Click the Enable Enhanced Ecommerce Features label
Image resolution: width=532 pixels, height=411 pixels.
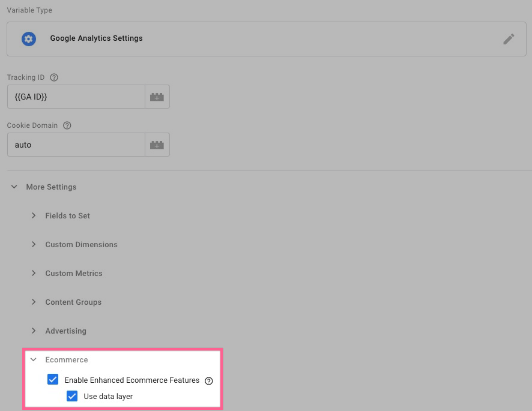(132, 380)
